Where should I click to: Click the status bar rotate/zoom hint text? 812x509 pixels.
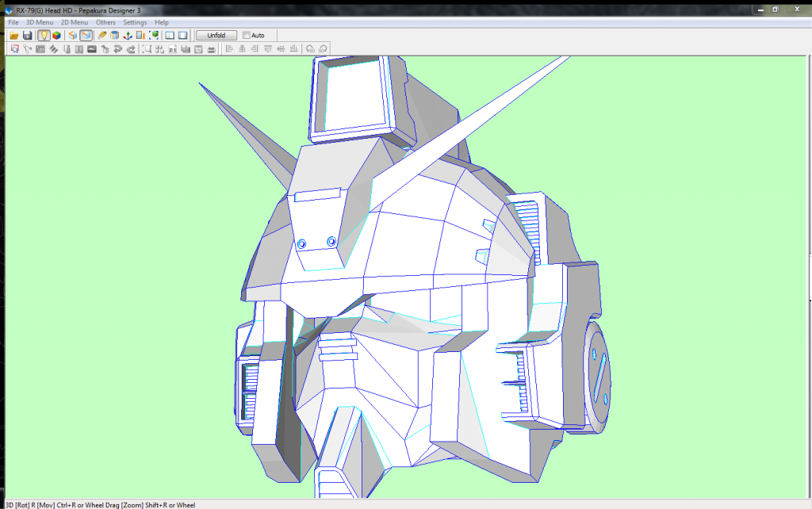tap(101, 505)
